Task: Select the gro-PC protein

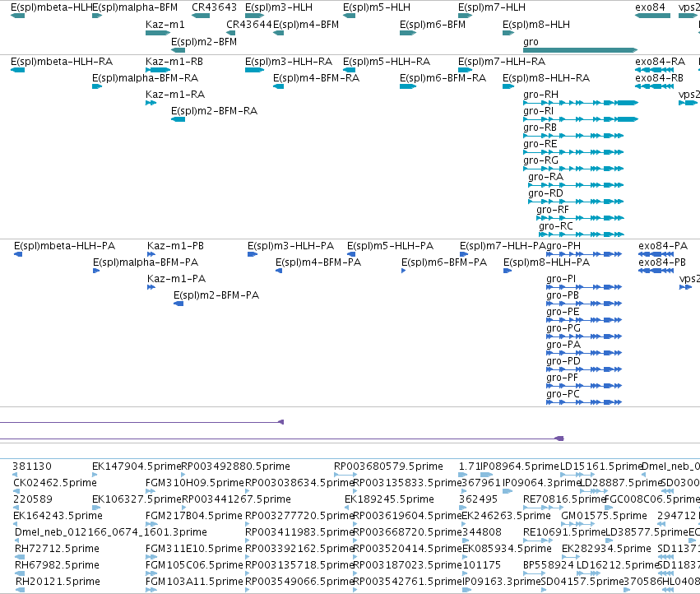Action: tap(584, 402)
